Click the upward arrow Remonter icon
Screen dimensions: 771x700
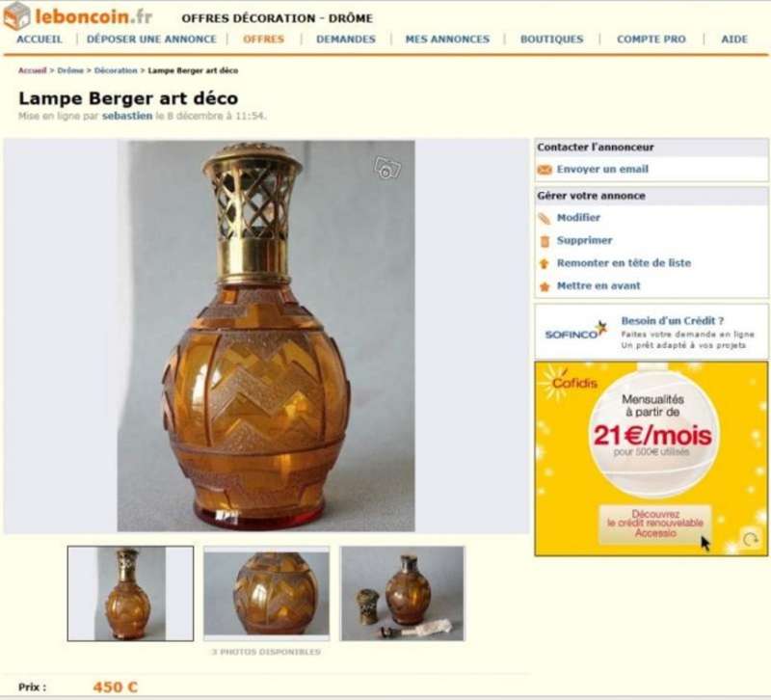(x=544, y=263)
